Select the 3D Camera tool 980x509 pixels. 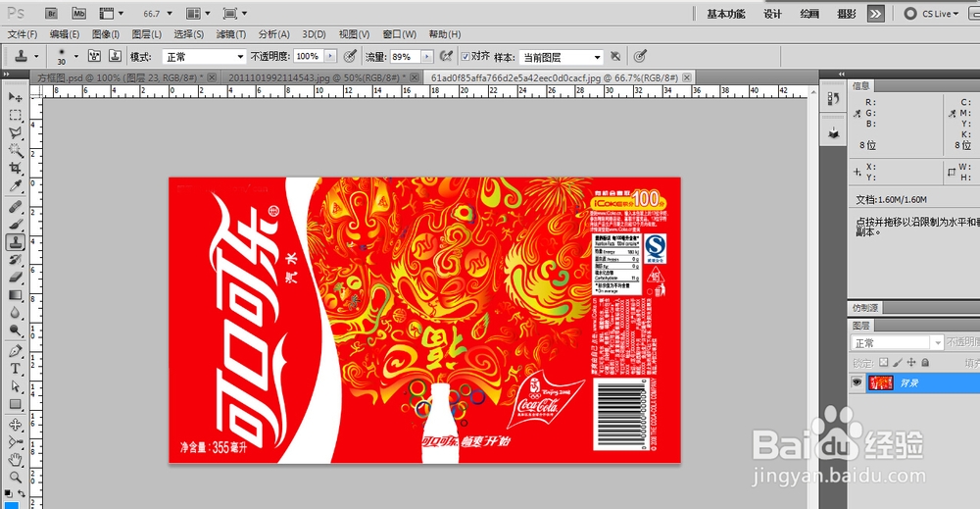15,442
